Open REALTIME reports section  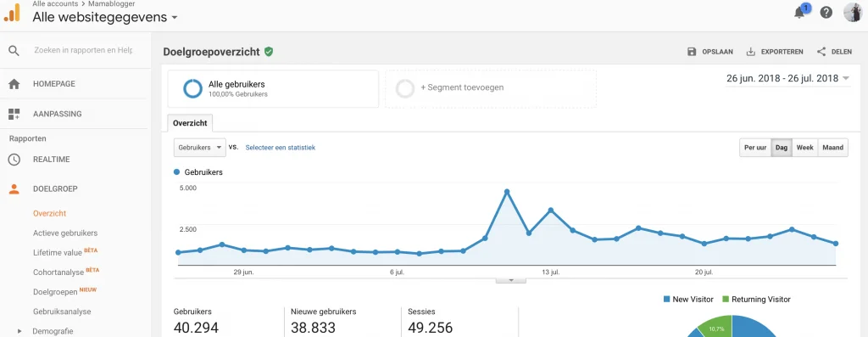52,160
